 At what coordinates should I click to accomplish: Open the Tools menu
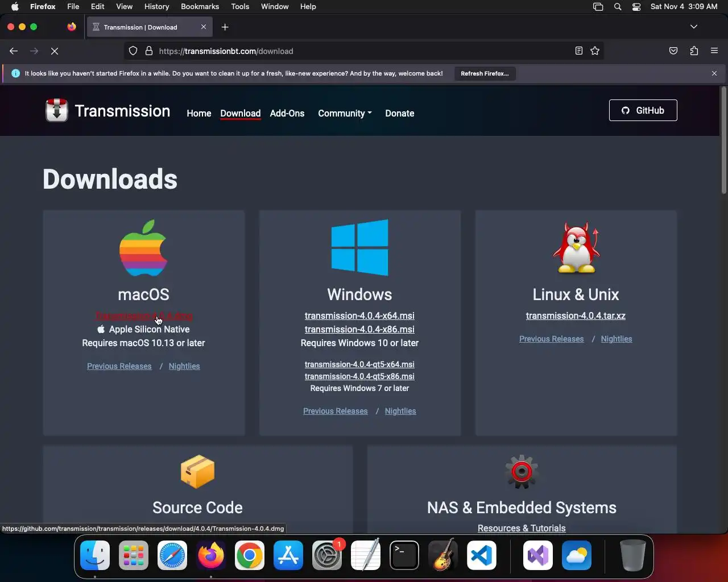(x=240, y=7)
